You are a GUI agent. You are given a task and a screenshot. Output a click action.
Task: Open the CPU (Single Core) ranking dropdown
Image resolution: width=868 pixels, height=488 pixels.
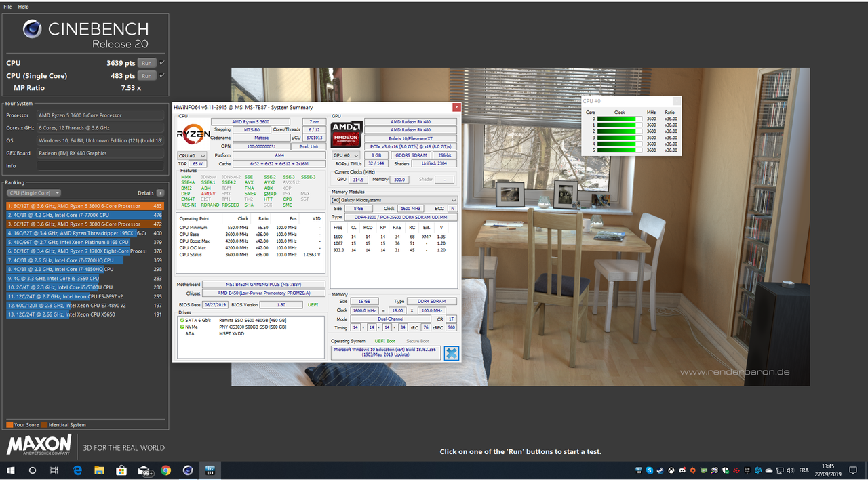coord(34,193)
